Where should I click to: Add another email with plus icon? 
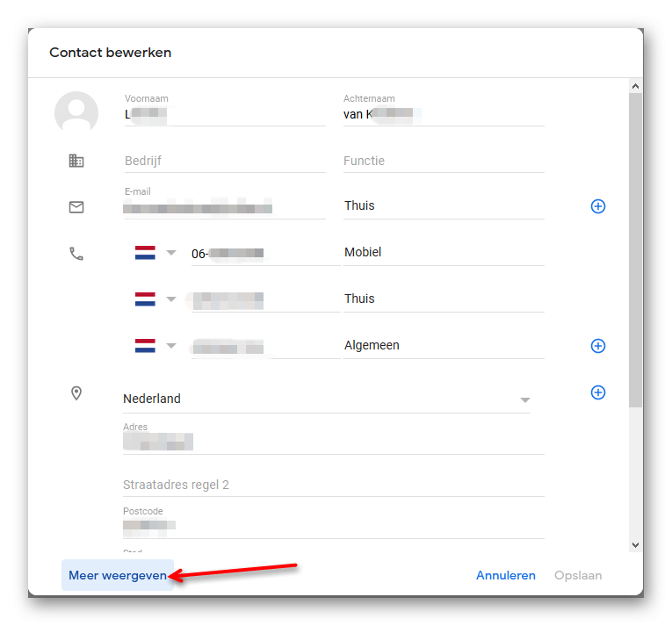(x=598, y=206)
